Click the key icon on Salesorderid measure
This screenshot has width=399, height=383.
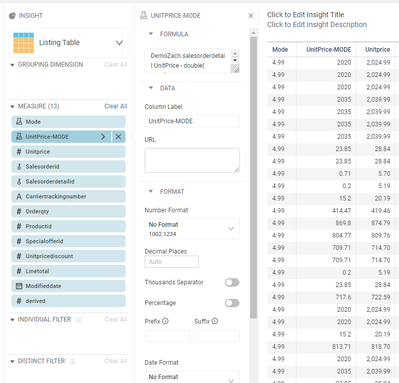19,167
